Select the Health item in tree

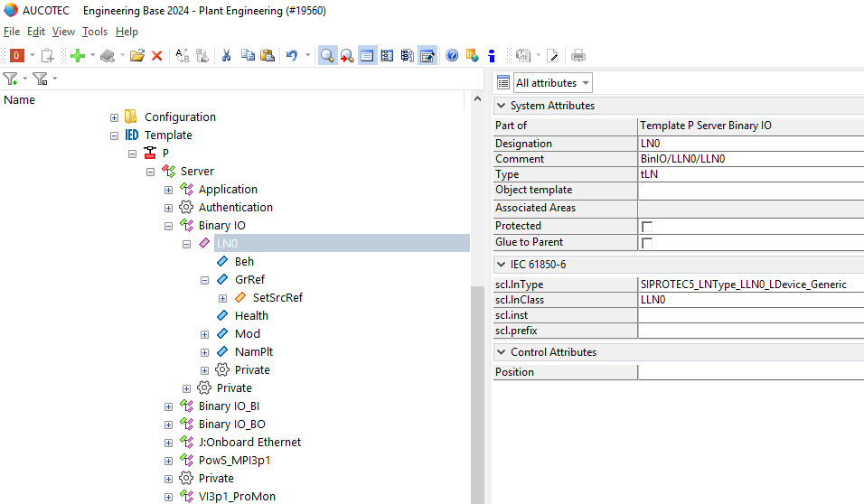pyautogui.click(x=251, y=316)
